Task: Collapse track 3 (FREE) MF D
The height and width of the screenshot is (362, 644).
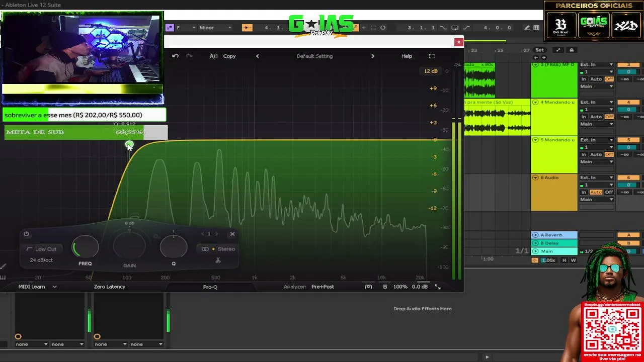Action: [x=535, y=65]
